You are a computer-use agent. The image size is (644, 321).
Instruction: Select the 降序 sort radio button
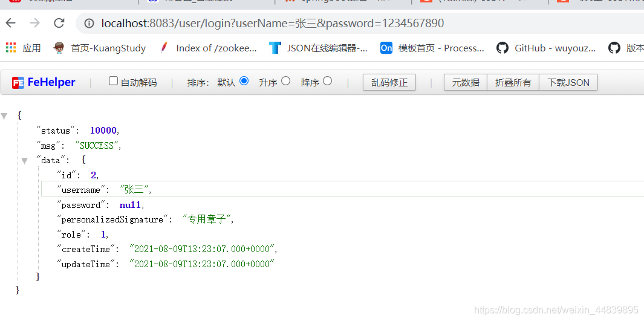[x=327, y=81]
